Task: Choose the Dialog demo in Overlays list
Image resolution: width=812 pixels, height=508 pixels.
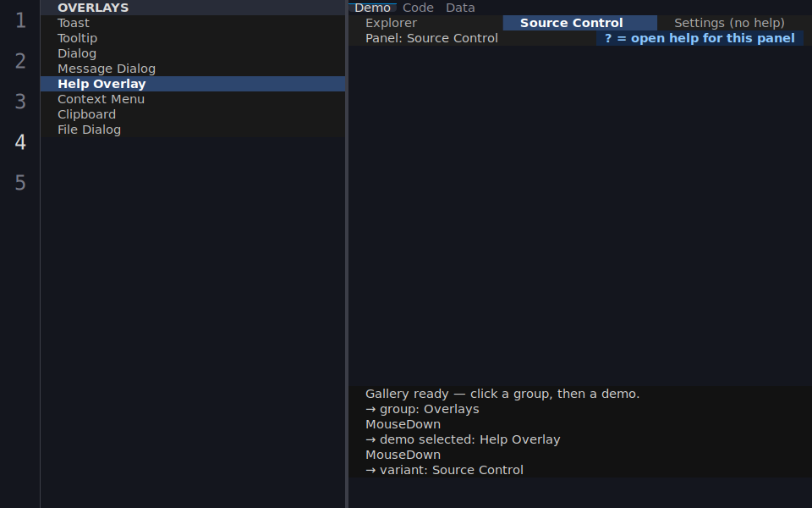Action: point(193,53)
